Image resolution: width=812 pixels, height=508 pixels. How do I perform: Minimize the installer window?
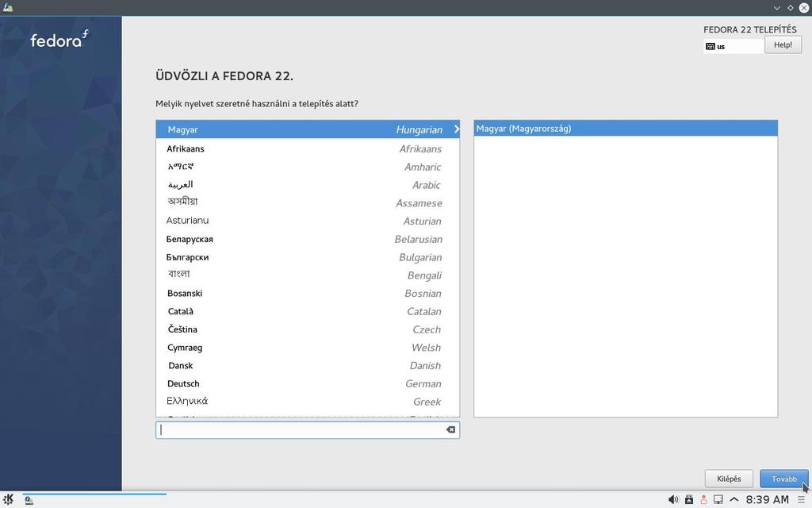coord(777,8)
